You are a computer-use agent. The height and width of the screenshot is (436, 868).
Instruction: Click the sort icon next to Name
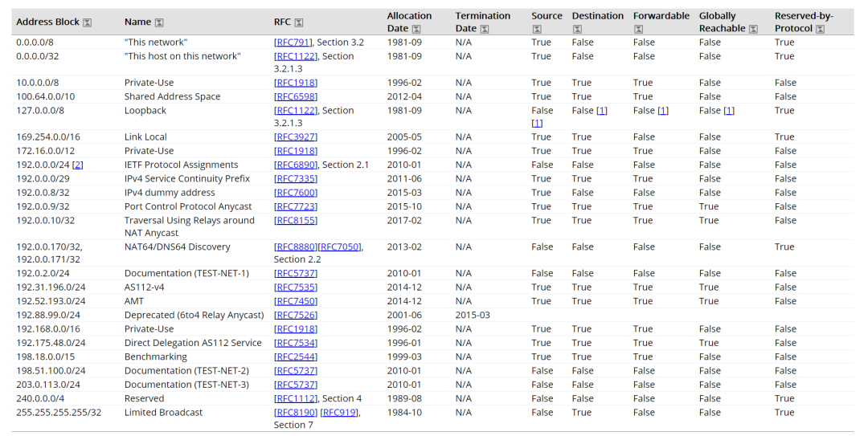(159, 22)
